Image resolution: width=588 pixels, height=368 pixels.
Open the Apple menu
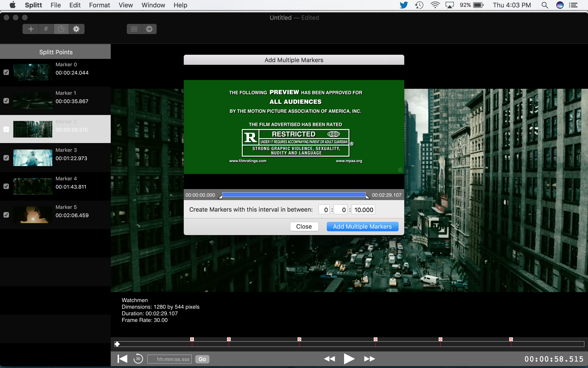coord(12,5)
